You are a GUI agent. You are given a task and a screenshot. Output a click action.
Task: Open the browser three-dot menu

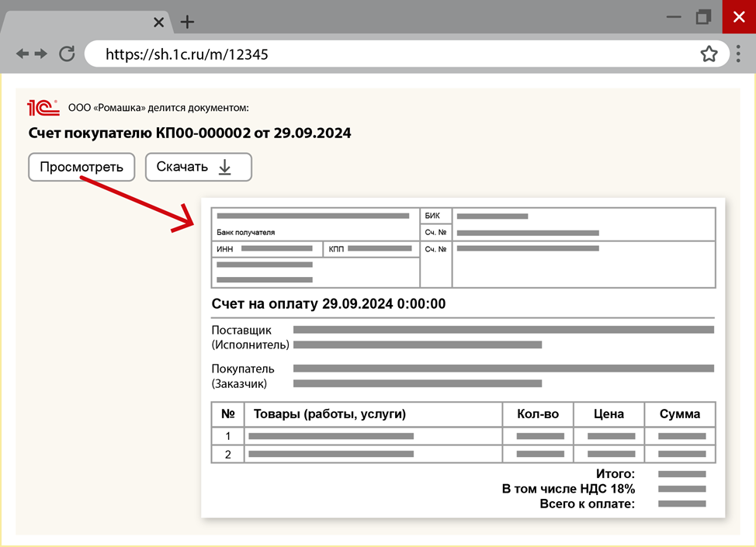737,54
